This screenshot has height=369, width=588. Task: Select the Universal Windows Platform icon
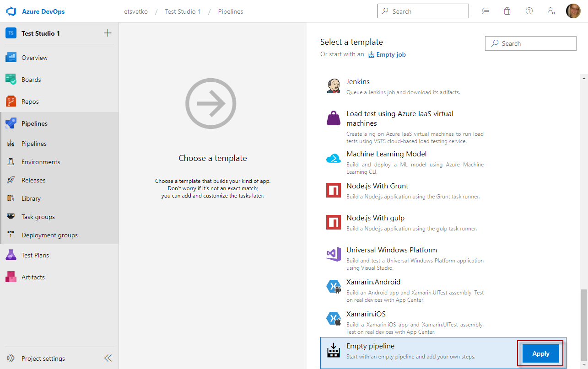coord(333,254)
